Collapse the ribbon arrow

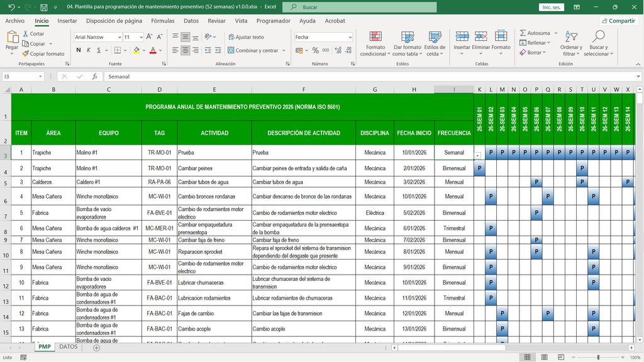coord(638,64)
